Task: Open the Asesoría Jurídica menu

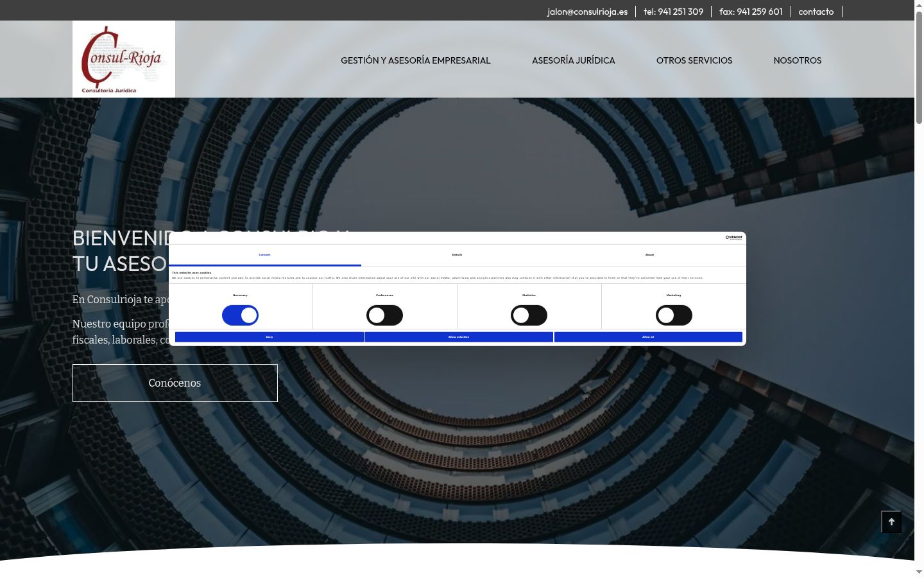Action: (574, 60)
